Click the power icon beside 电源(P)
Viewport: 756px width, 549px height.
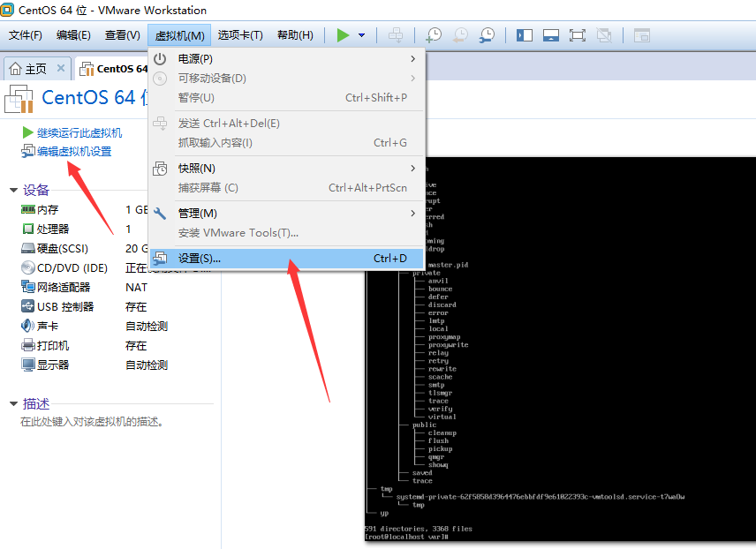click(160, 59)
